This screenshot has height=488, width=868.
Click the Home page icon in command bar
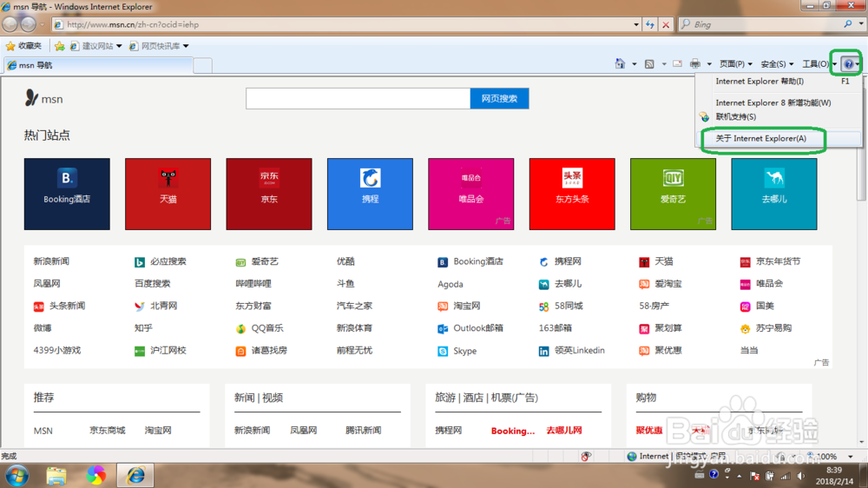click(x=620, y=64)
